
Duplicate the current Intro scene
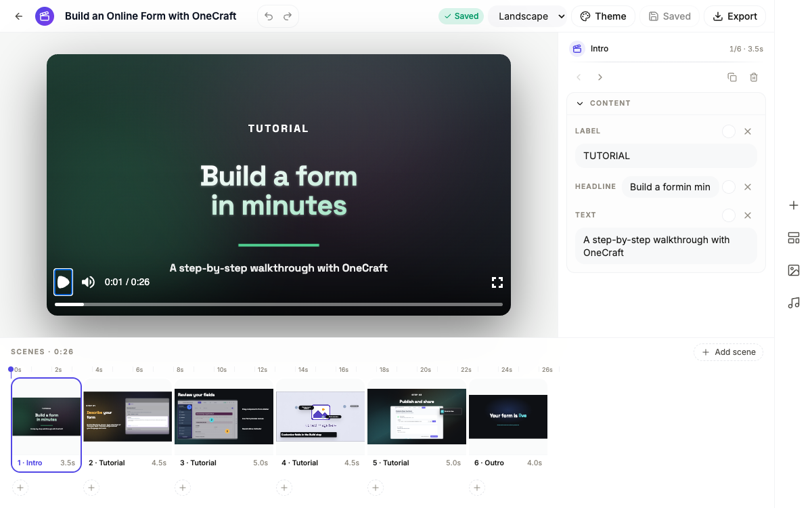point(732,77)
